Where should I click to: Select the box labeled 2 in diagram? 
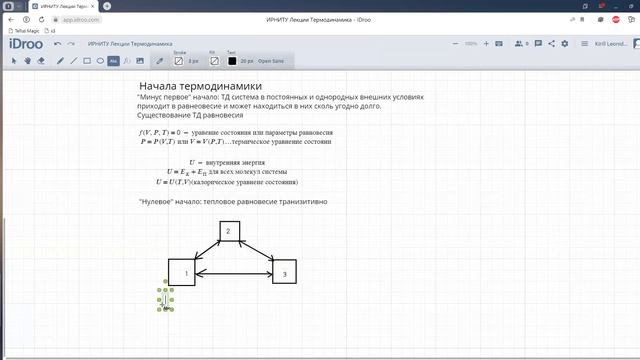229,231
